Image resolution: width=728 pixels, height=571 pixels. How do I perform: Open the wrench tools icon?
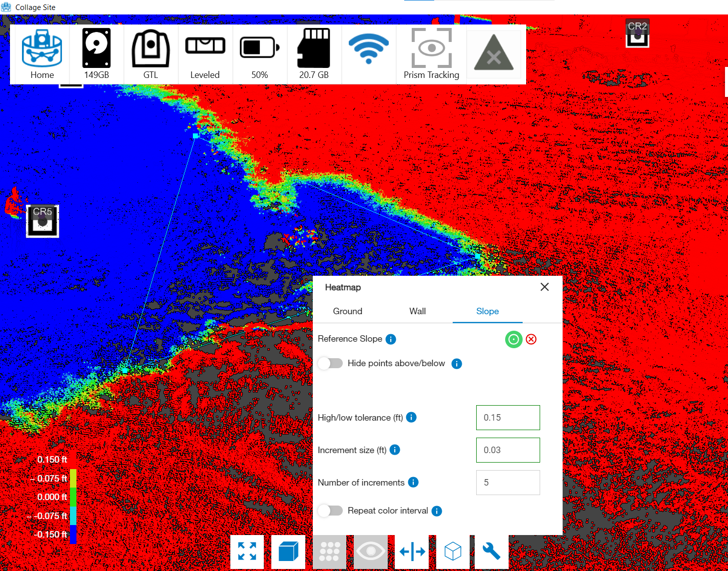click(x=491, y=552)
